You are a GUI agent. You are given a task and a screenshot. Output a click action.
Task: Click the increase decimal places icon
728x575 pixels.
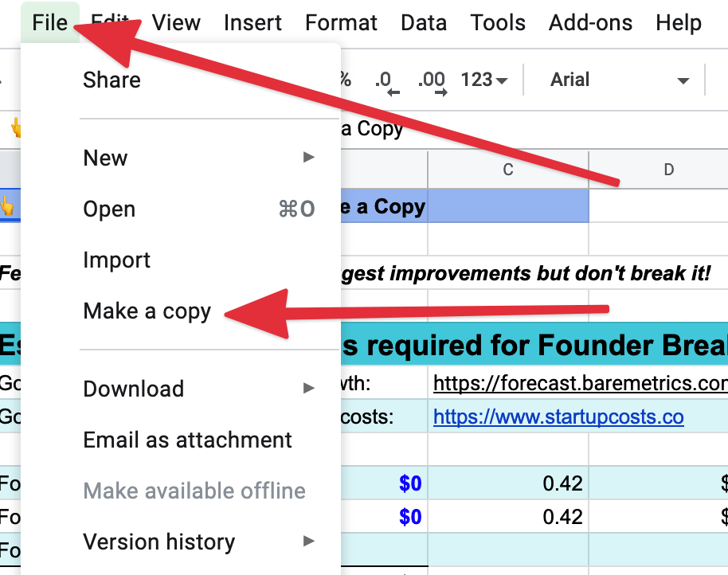(432, 81)
